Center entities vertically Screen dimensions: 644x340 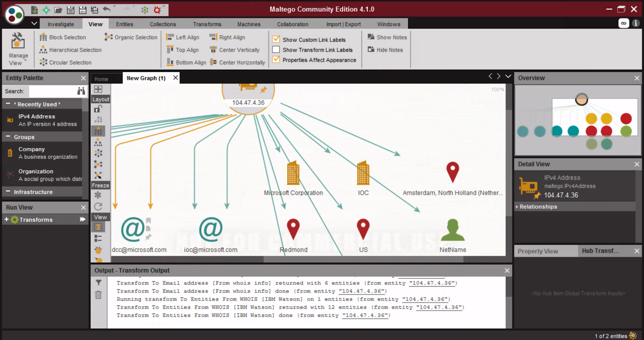click(x=234, y=50)
